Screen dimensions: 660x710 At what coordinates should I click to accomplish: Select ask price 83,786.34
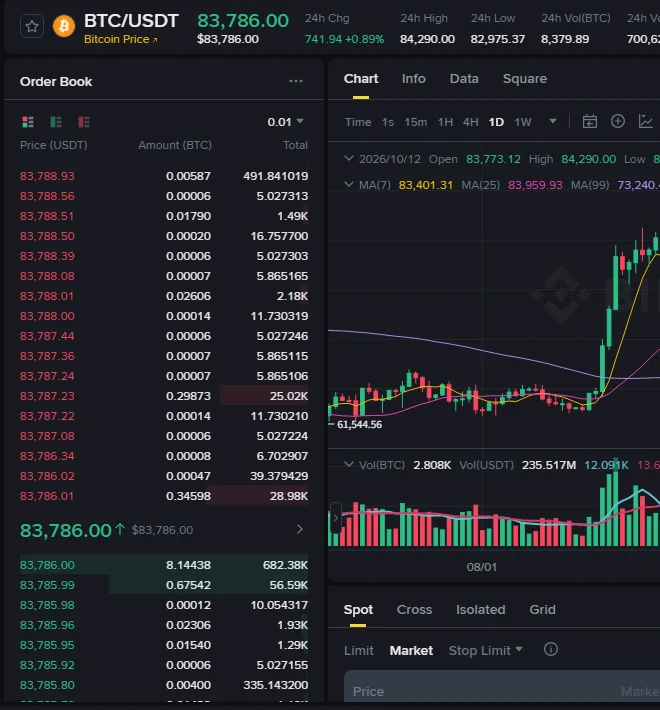47,456
